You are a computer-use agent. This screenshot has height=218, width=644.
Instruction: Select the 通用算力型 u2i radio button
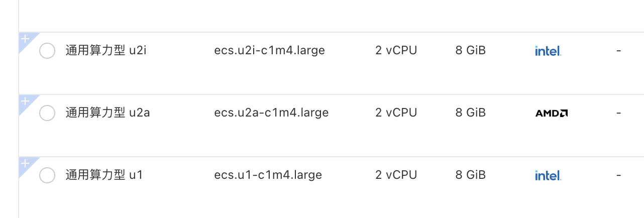pos(47,51)
